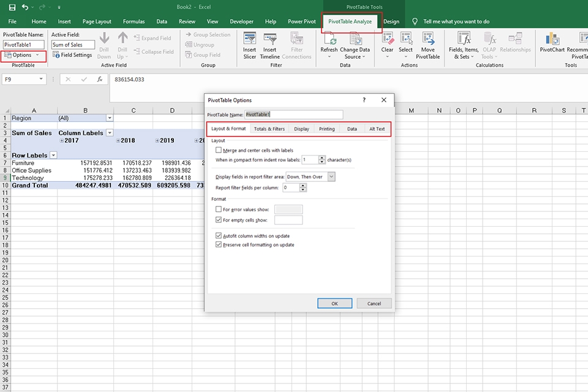Viewport: 588px width, 392px height.
Task: Collapse the 2017 column group
Action: [63, 140]
